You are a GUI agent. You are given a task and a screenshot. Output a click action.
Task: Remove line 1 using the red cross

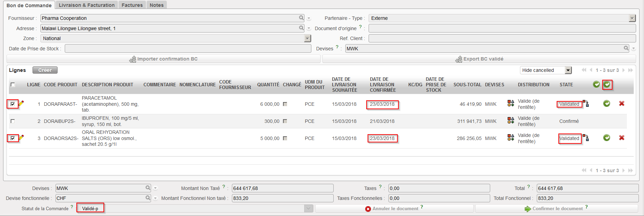pos(621,103)
